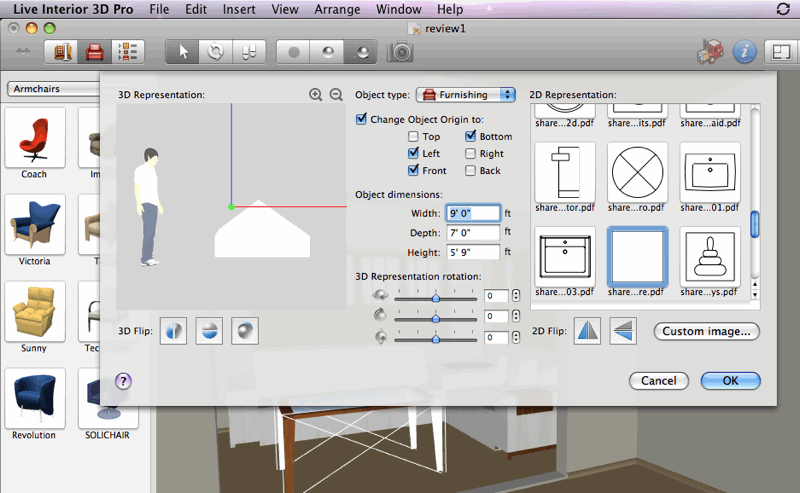The width and height of the screenshot is (800, 493).
Task: Choose the Coach red armchair in library
Action: (35, 138)
